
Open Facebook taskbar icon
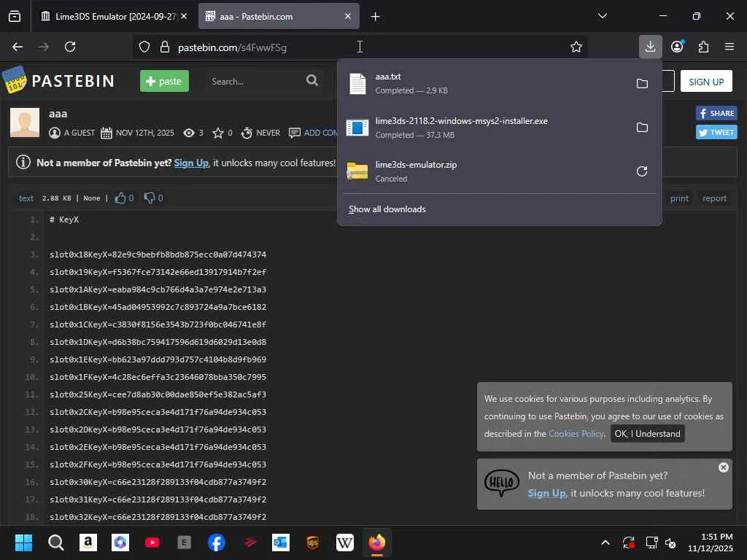click(216, 542)
